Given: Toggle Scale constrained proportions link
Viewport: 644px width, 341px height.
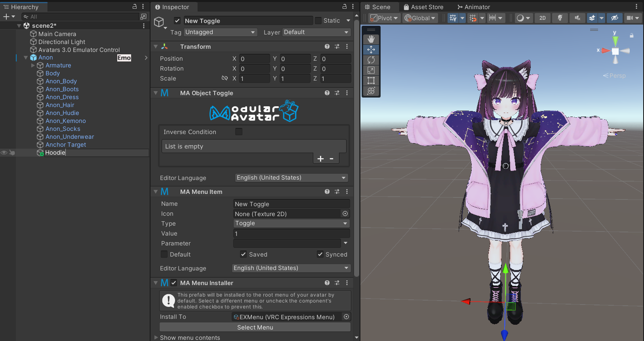Looking at the screenshot, I should [225, 78].
